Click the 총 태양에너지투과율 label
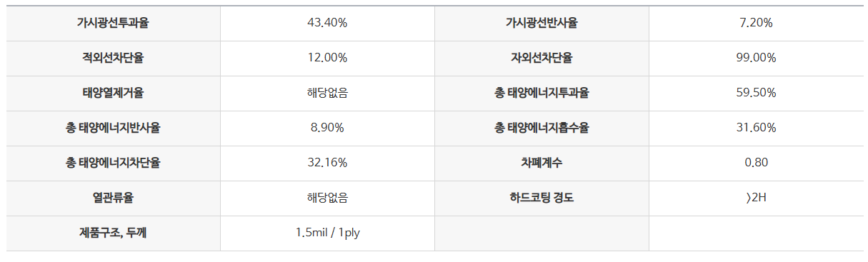The height and width of the screenshot is (262, 868). (x=542, y=93)
